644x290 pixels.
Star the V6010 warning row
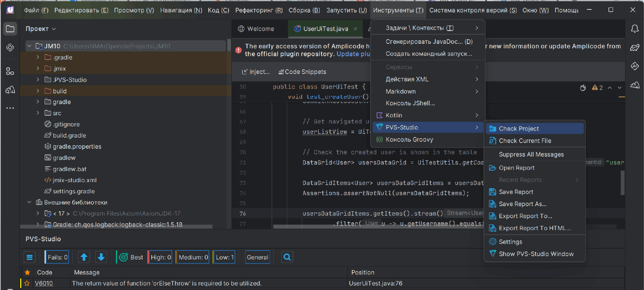27,283
